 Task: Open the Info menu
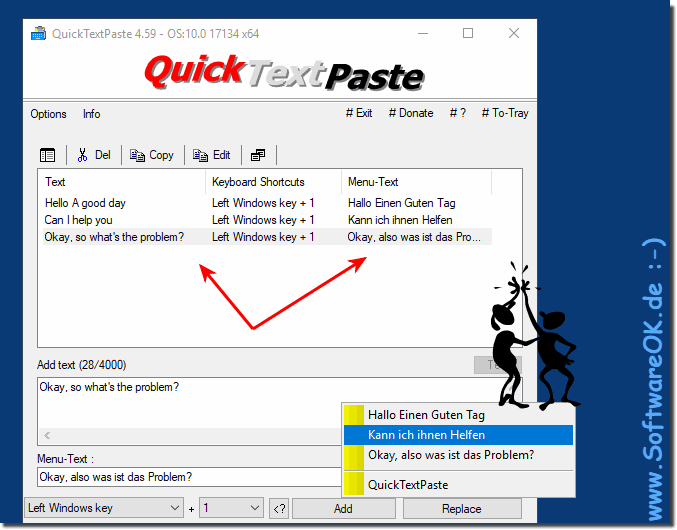coord(92,114)
